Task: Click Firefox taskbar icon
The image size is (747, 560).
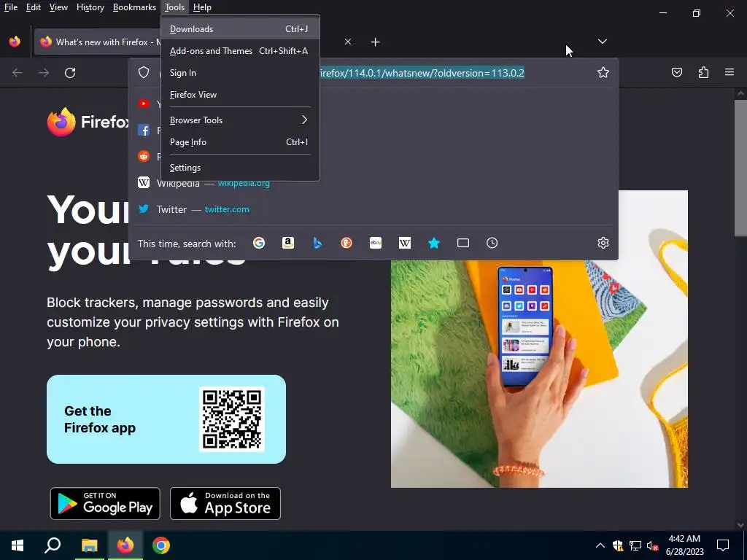Action: pyautogui.click(x=125, y=545)
